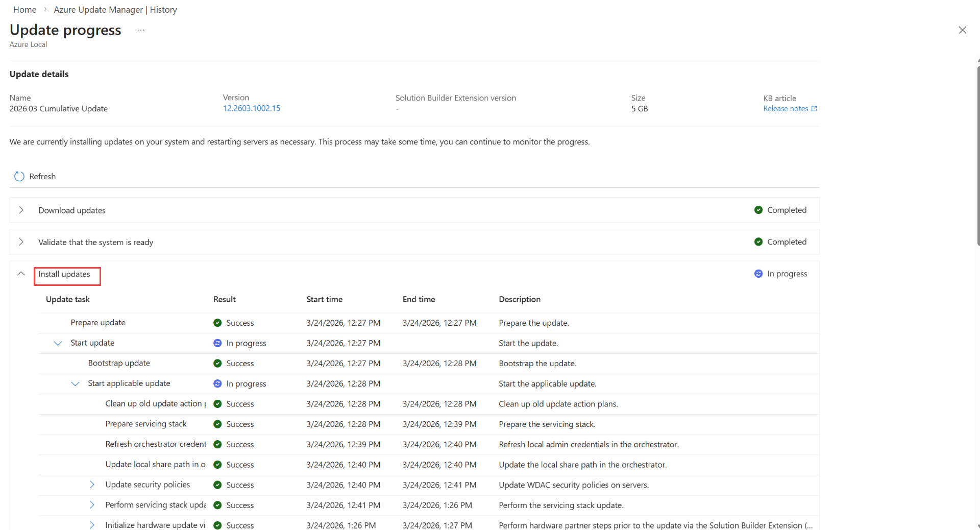
Task: Click 'Bootstrap the update.' description
Action: point(537,363)
